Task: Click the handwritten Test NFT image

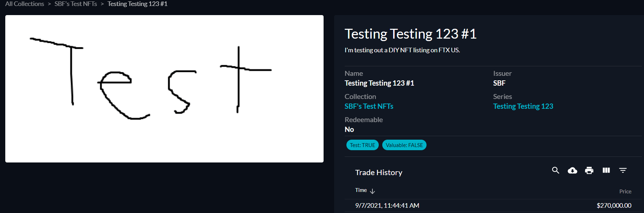Action: point(164,88)
